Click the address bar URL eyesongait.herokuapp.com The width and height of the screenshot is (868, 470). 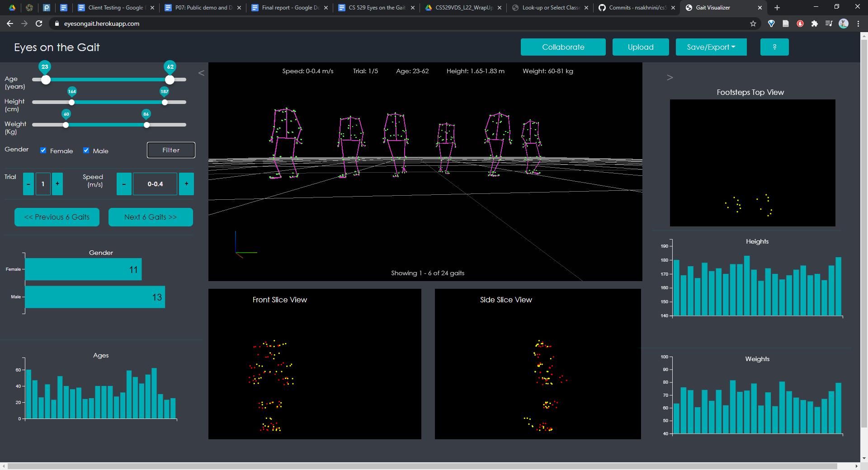coord(102,23)
